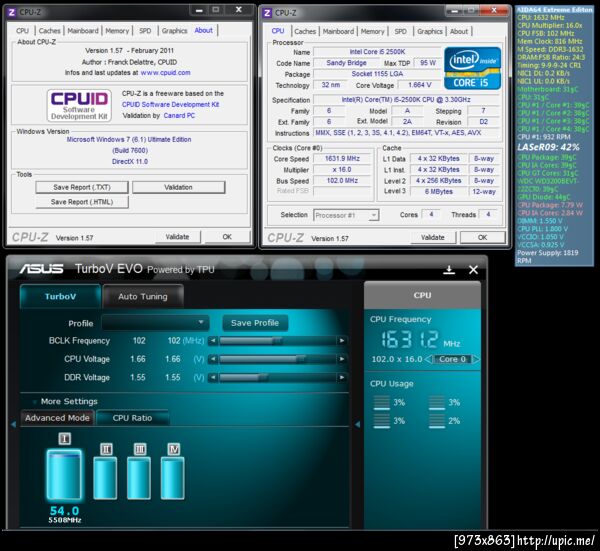Click the Core Speed 1631.9 MHz field

[x=342, y=158]
